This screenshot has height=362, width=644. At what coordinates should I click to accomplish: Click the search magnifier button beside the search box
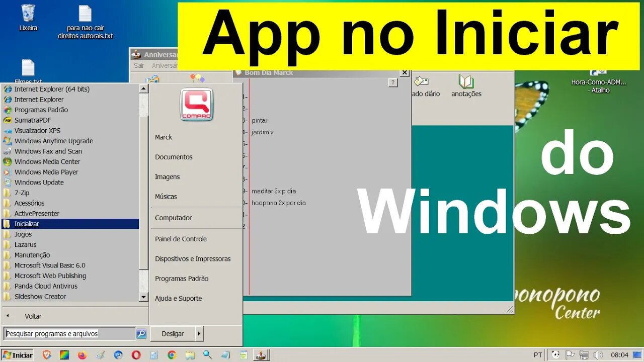point(141,334)
